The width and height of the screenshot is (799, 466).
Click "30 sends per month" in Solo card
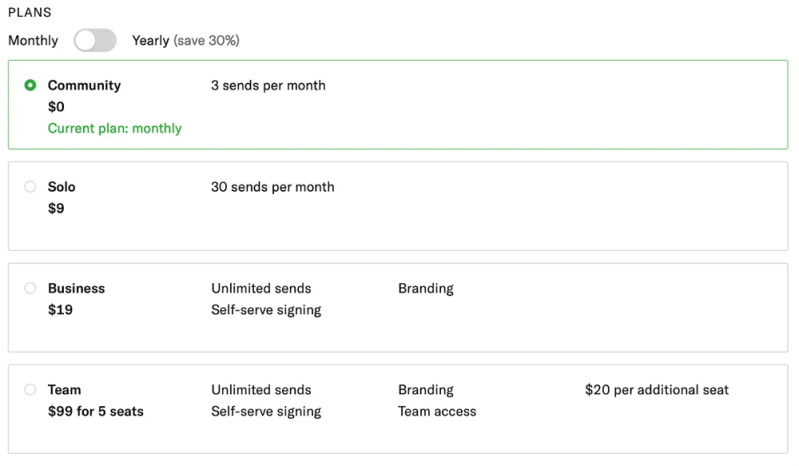(x=273, y=187)
